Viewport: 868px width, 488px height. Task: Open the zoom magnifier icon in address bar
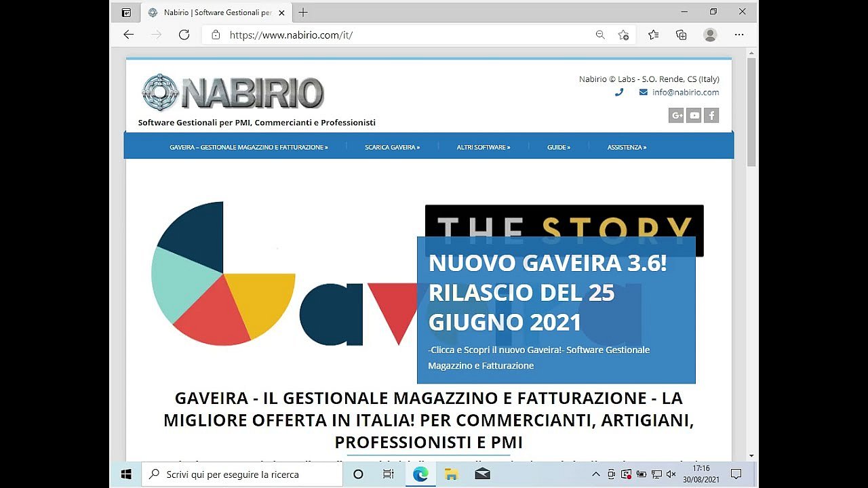(600, 35)
